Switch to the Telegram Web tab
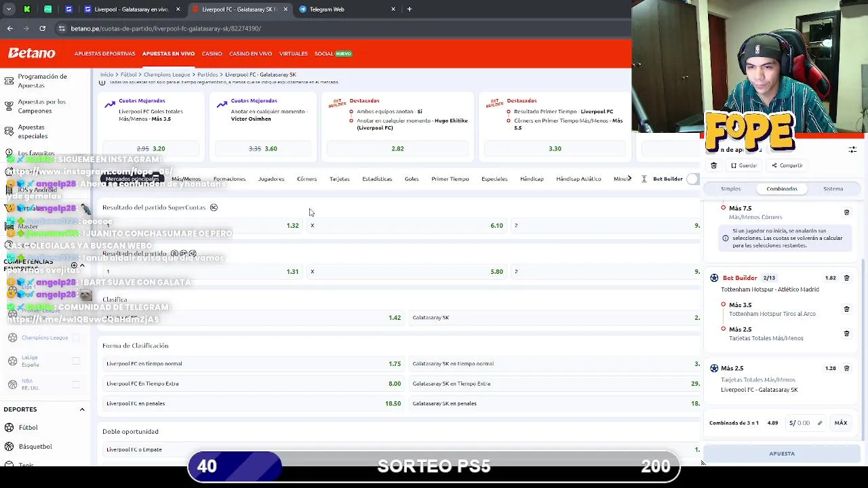 (x=347, y=9)
